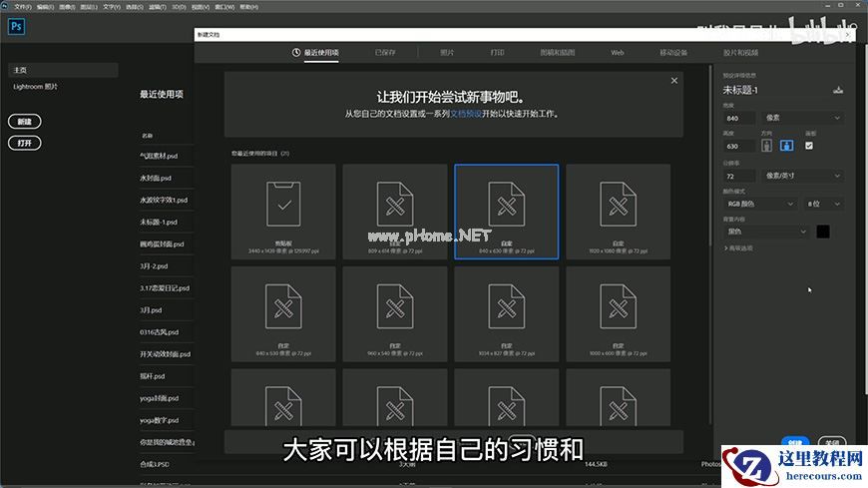The width and height of the screenshot is (868, 488).
Task: Open the 窗口(W) menu
Action: pyautogui.click(x=224, y=7)
